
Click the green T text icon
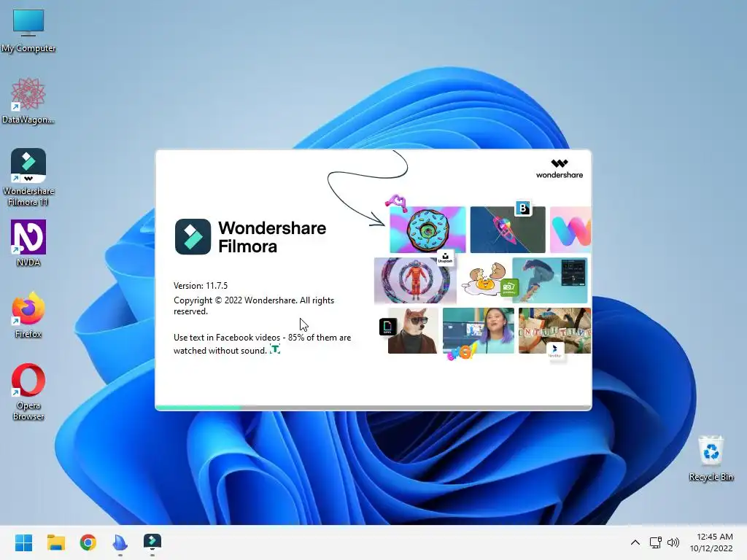275,349
